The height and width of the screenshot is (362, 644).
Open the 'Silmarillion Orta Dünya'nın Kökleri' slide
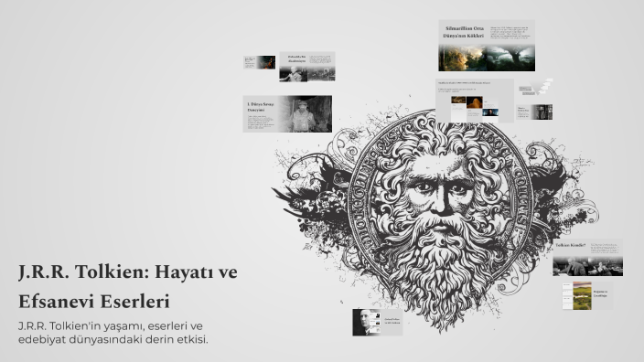coord(487,46)
